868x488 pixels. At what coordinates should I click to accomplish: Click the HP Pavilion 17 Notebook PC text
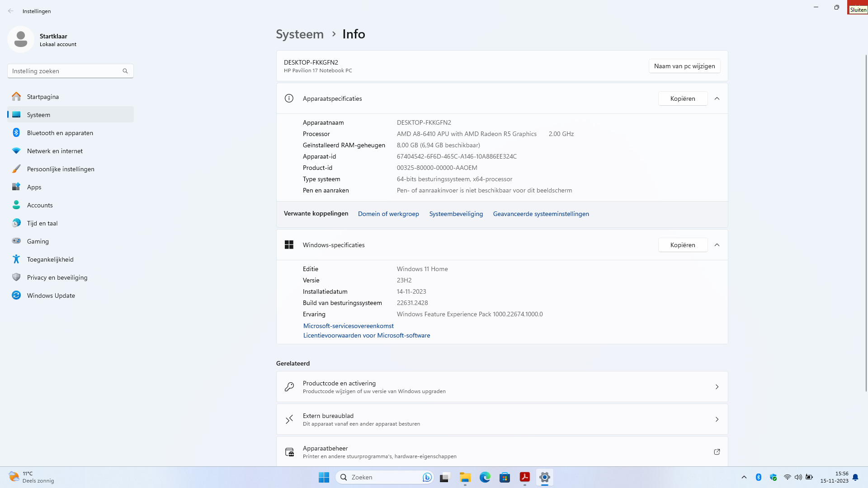(318, 70)
